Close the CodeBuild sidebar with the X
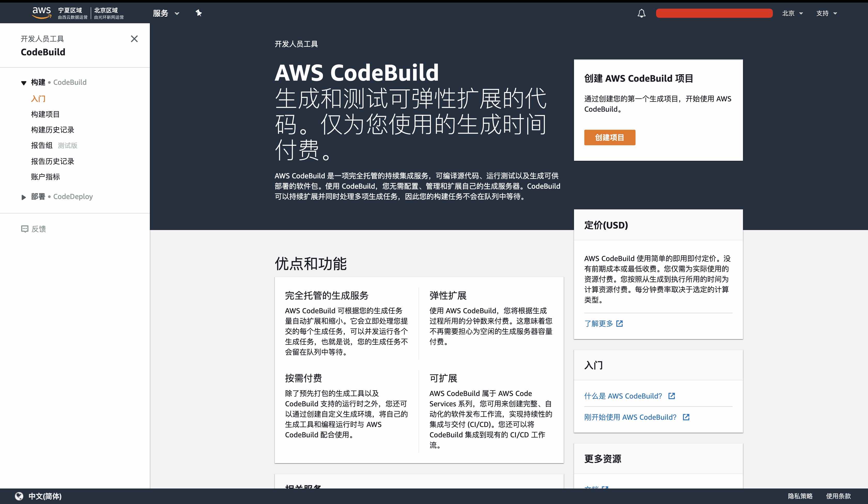 click(134, 39)
